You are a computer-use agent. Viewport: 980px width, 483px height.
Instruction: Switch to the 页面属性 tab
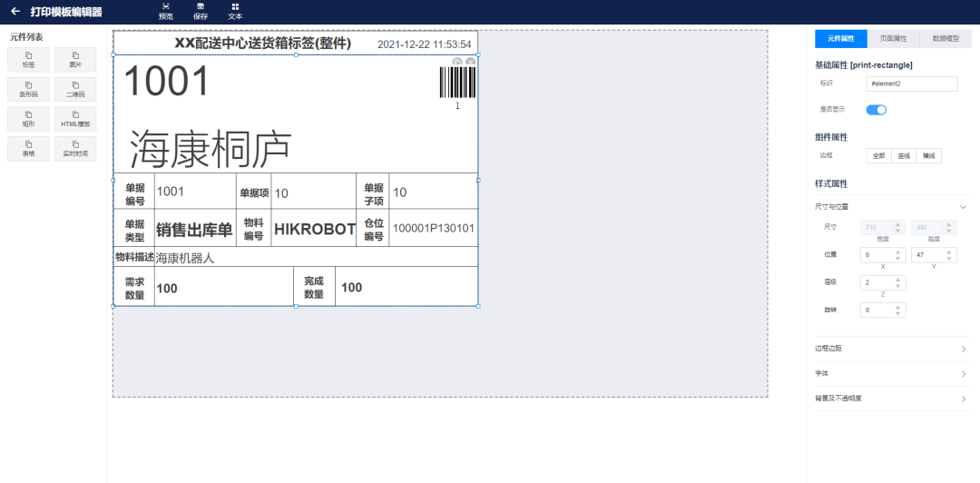point(893,38)
